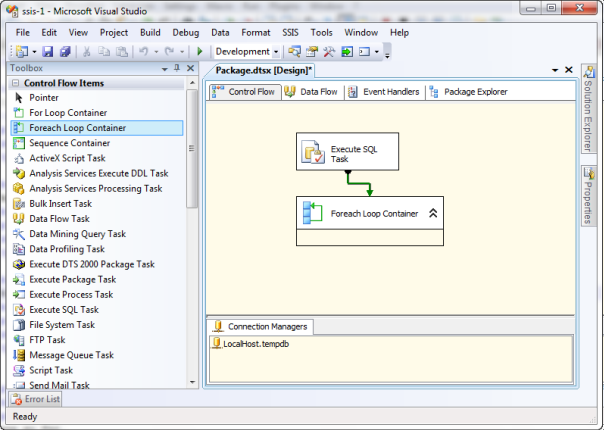Image resolution: width=604 pixels, height=430 pixels.
Task: Select Foreach Loop Container toolbox item
Action: [x=97, y=128]
